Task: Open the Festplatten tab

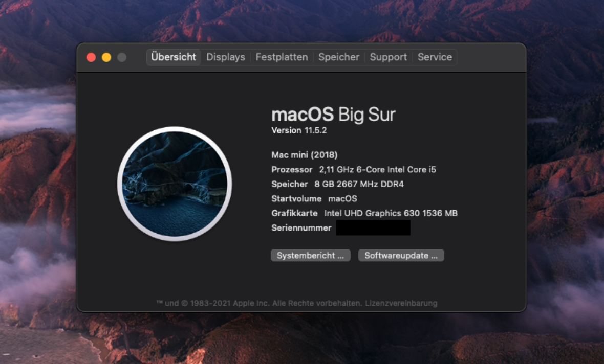Action: (282, 57)
